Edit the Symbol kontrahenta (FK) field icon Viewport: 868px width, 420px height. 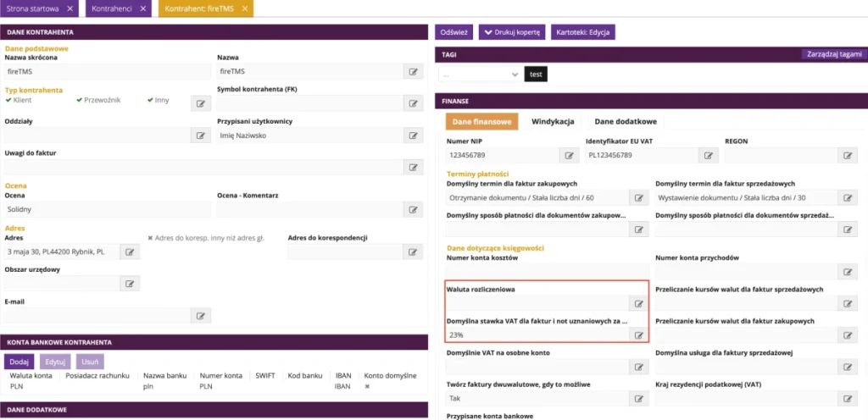pyautogui.click(x=413, y=103)
